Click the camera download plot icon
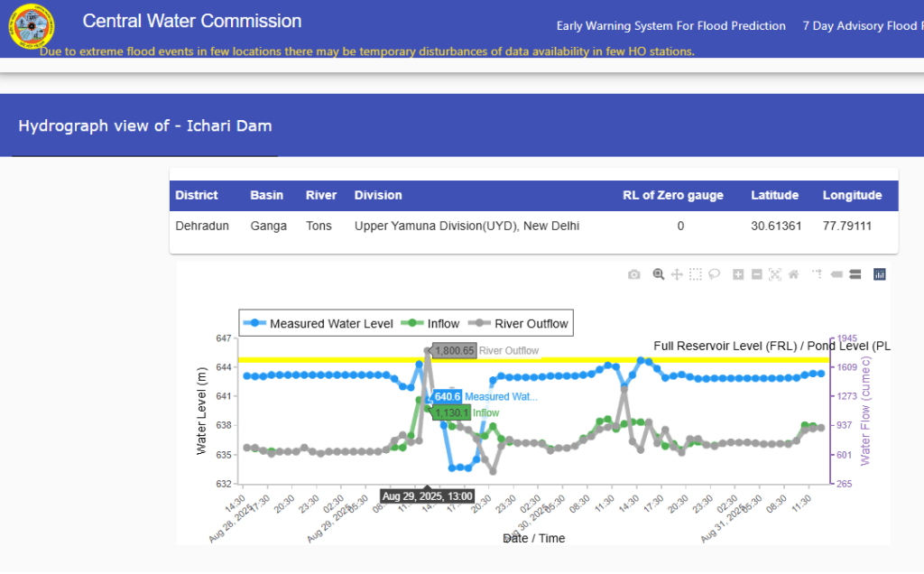The height and width of the screenshot is (574, 924). click(x=634, y=274)
